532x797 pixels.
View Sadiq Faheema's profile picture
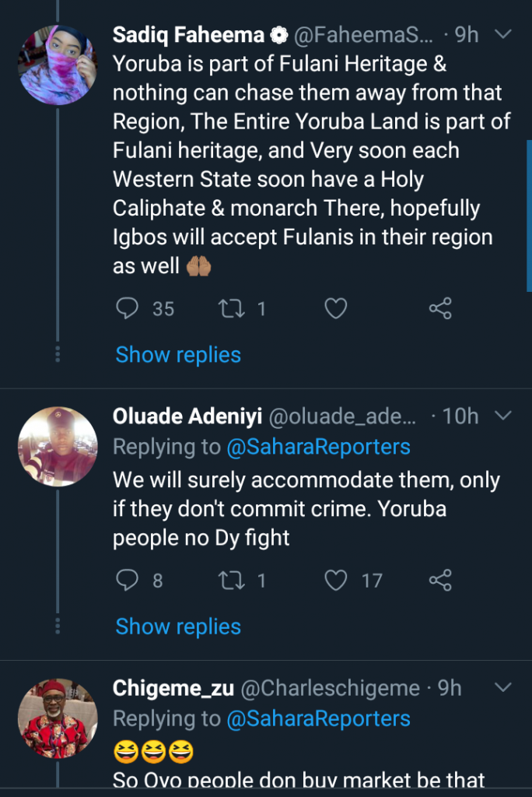point(58,65)
